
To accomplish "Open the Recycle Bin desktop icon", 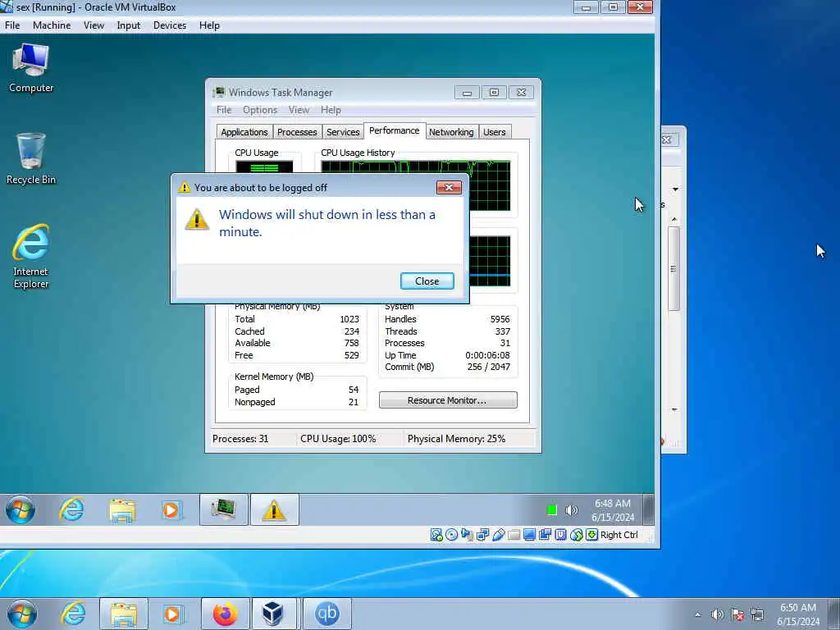I will [x=31, y=159].
